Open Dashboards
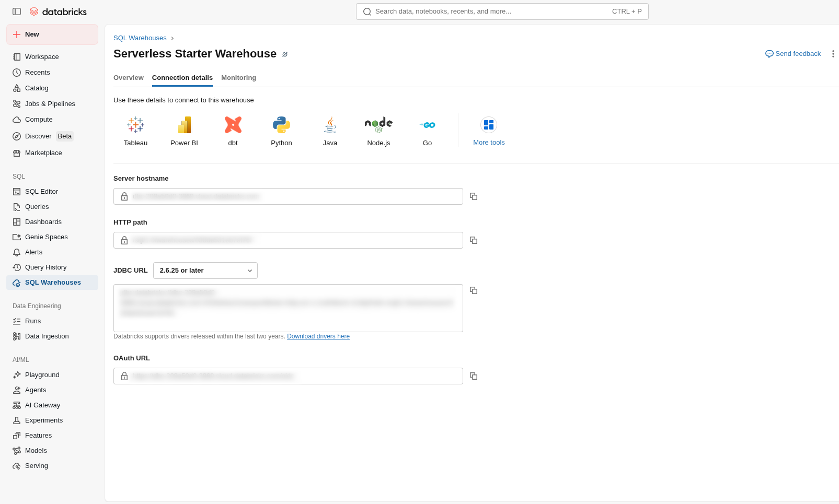 52,222
